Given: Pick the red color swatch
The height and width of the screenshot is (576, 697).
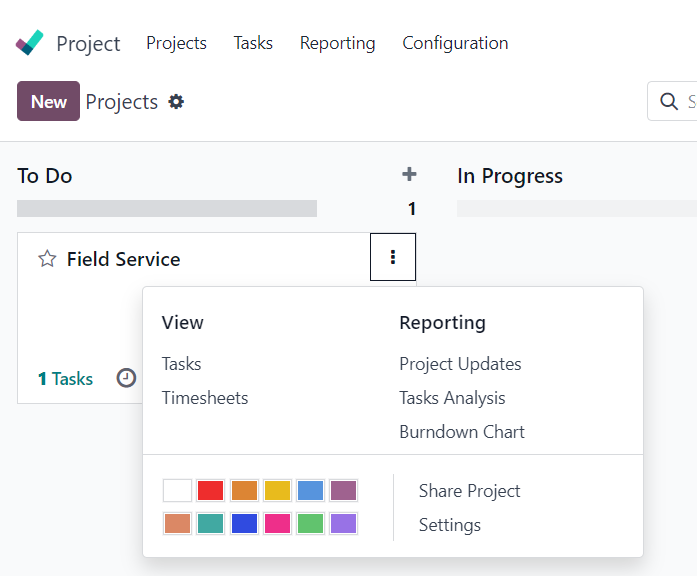Looking at the screenshot, I should pyautogui.click(x=210, y=490).
